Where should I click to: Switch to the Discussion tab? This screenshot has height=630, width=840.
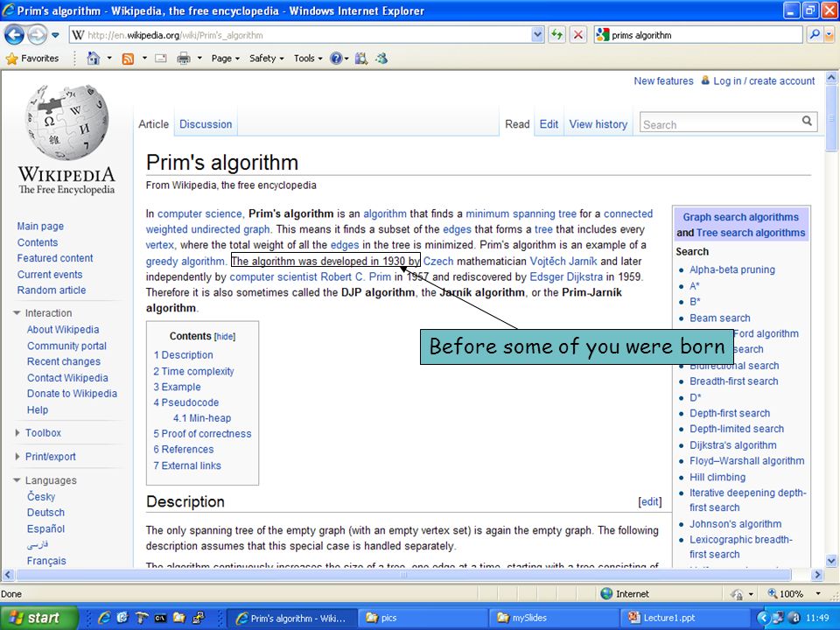click(206, 124)
